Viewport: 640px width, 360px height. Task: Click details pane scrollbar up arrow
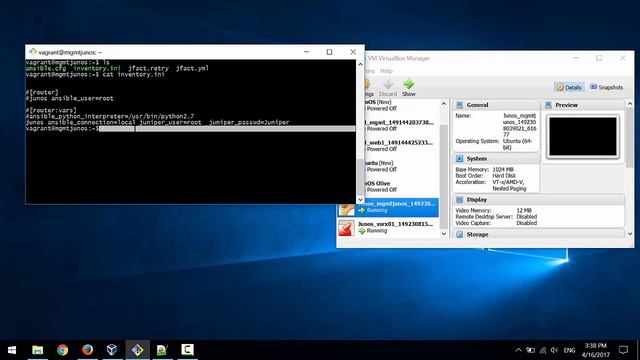pos(630,104)
